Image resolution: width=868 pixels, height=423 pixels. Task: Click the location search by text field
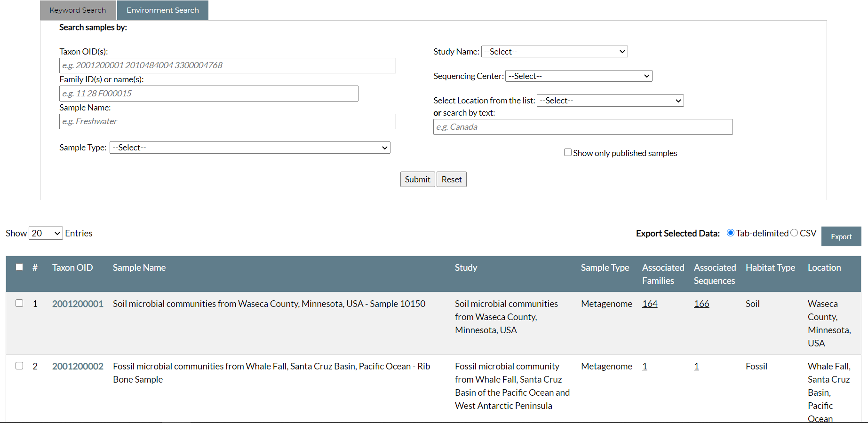coord(582,127)
